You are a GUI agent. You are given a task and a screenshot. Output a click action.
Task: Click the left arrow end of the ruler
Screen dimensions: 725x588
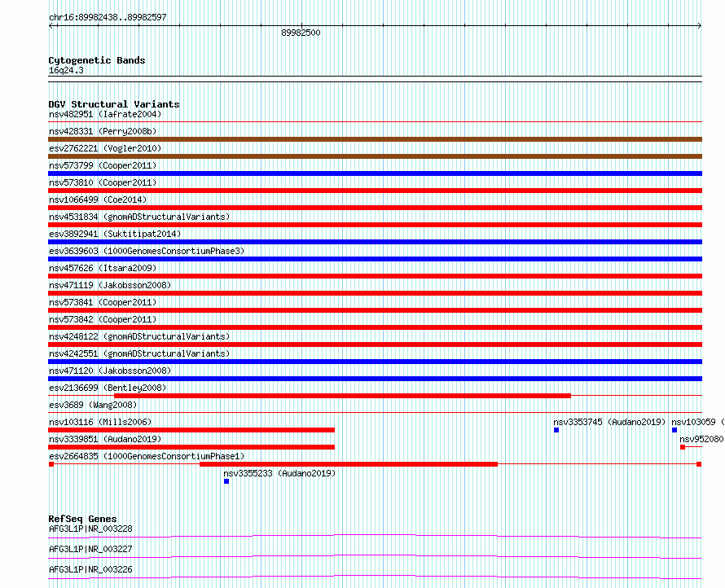[x=51, y=26]
